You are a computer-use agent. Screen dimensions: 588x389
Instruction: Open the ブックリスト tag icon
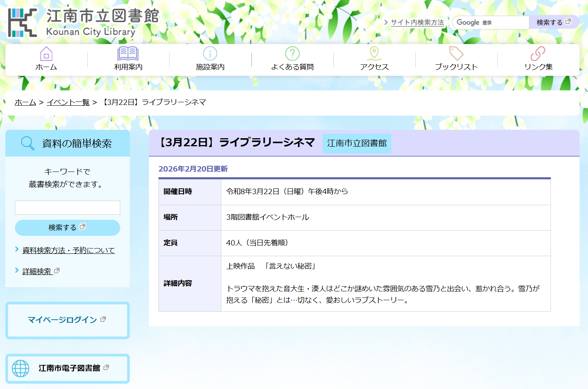click(x=456, y=54)
